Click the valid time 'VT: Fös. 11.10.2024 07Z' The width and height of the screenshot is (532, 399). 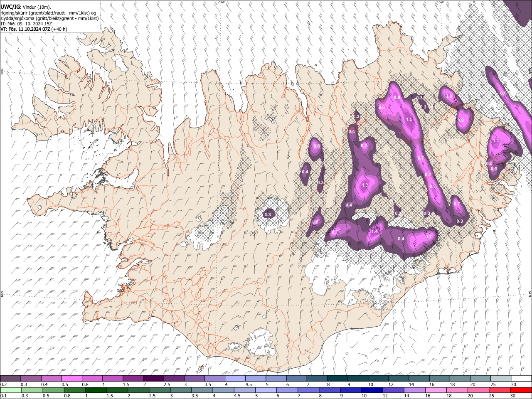coord(25,29)
